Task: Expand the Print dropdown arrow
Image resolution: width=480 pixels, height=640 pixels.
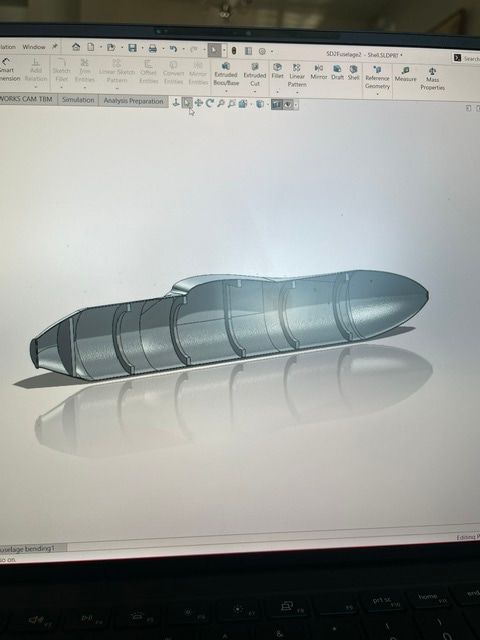Action: click(x=163, y=49)
